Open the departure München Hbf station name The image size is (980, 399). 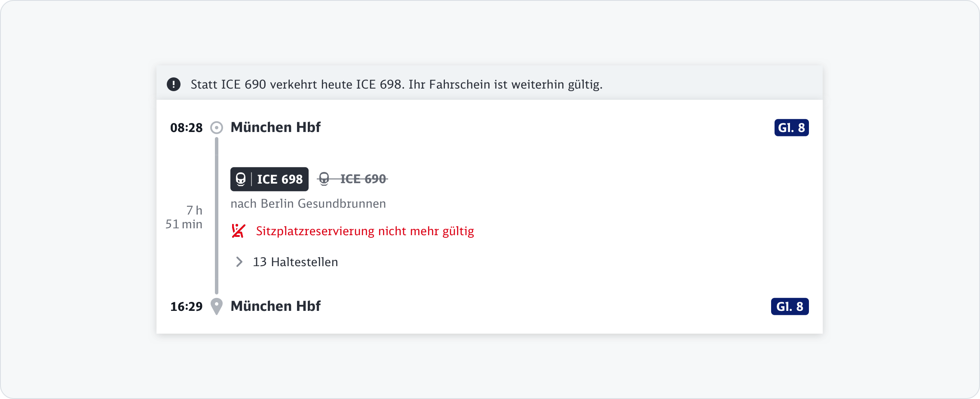coord(276,127)
